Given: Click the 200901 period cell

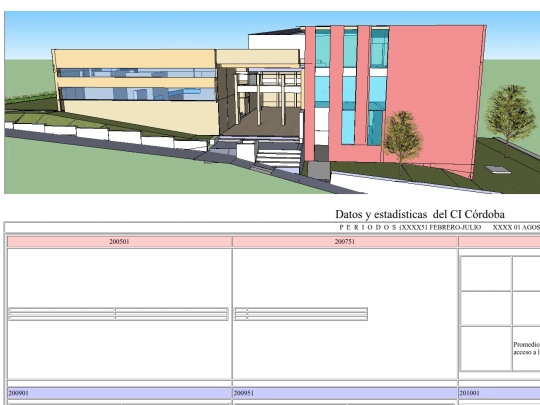Looking at the screenshot, I should point(119,393).
